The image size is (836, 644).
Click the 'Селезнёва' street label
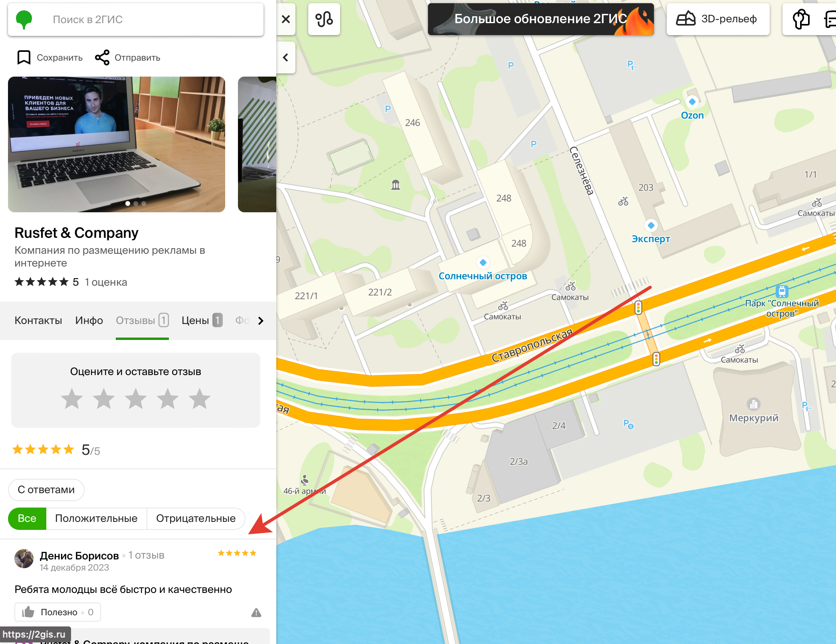582,171
